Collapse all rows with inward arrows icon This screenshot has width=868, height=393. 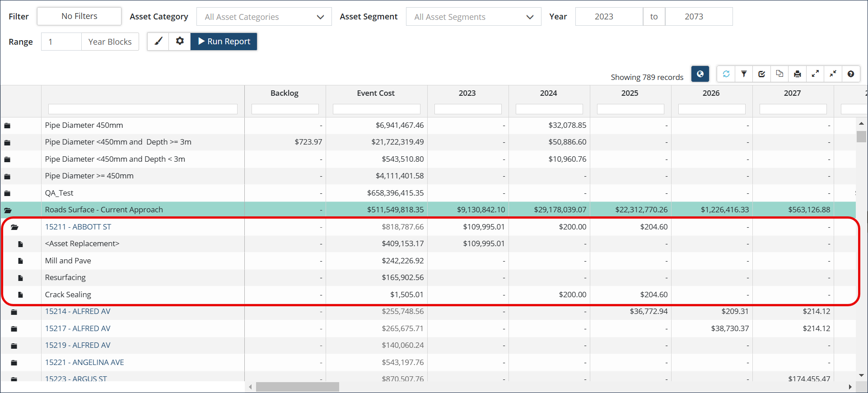(833, 74)
